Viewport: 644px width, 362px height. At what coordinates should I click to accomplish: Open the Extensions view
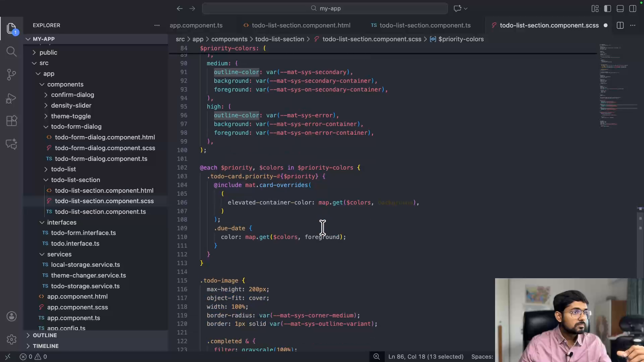[x=11, y=121]
